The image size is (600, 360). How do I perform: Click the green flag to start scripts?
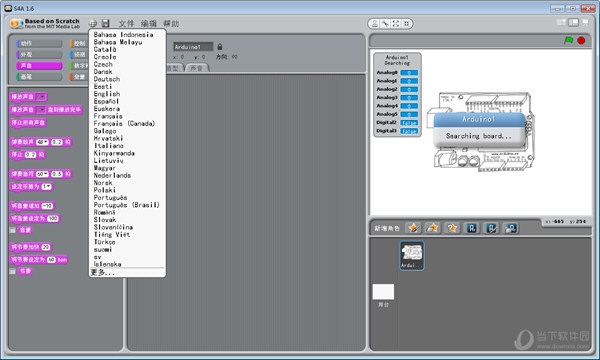[x=569, y=40]
